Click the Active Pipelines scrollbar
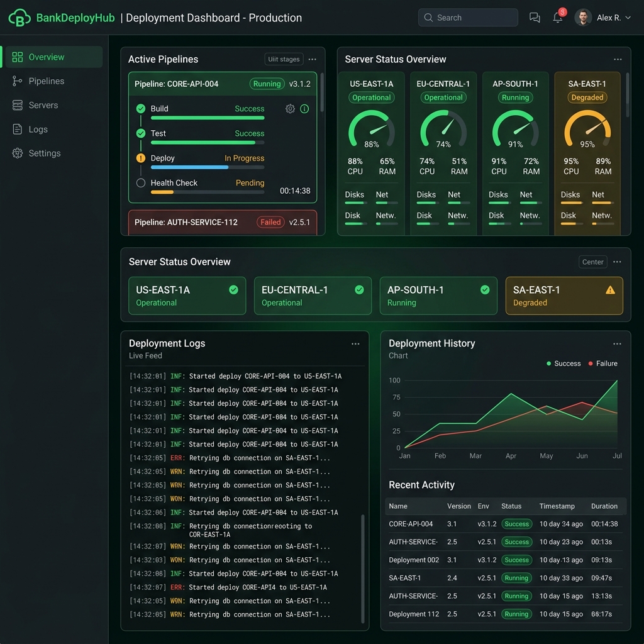This screenshot has height=644, width=644. pyautogui.click(x=322, y=92)
